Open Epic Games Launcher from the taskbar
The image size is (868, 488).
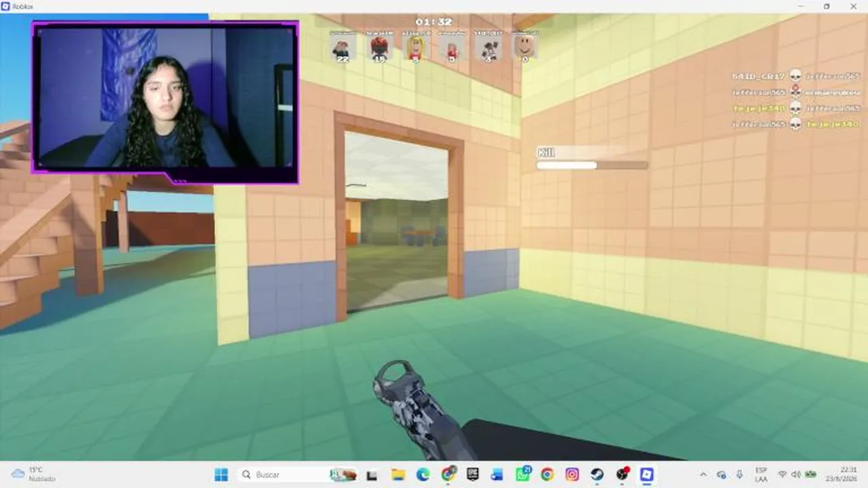coord(473,474)
